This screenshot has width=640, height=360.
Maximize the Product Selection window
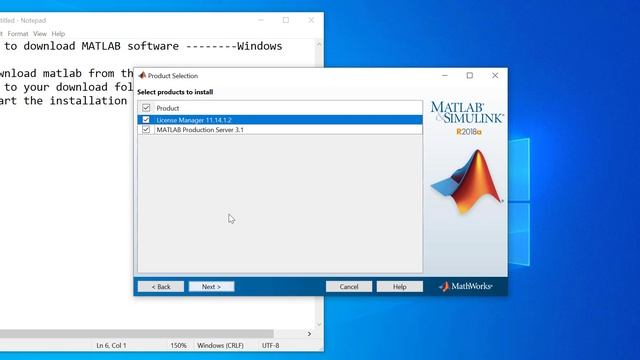pos(470,76)
